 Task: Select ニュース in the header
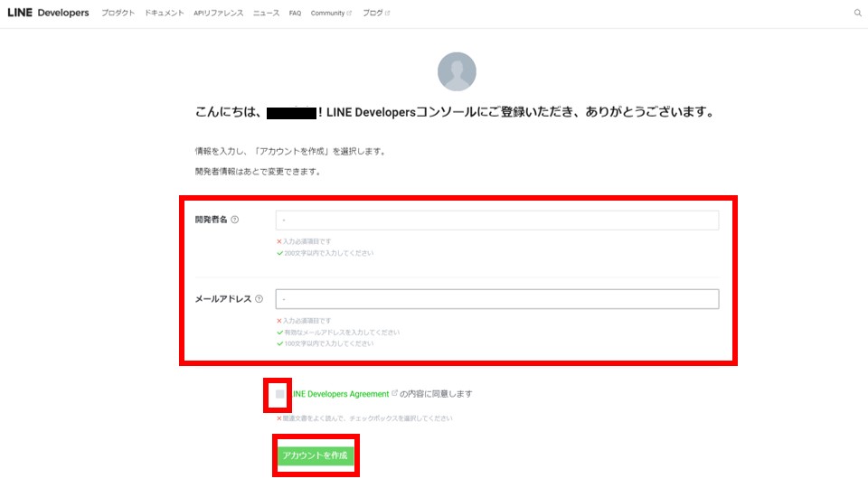(266, 14)
